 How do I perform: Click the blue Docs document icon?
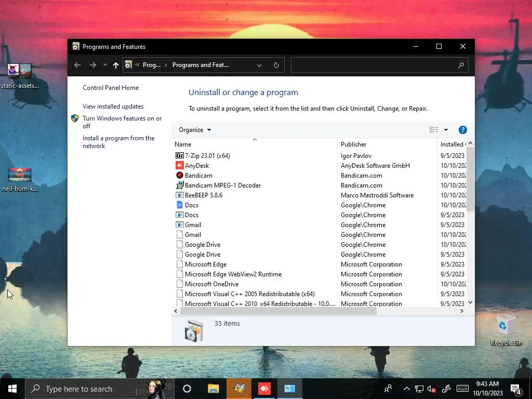(x=179, y=205)
